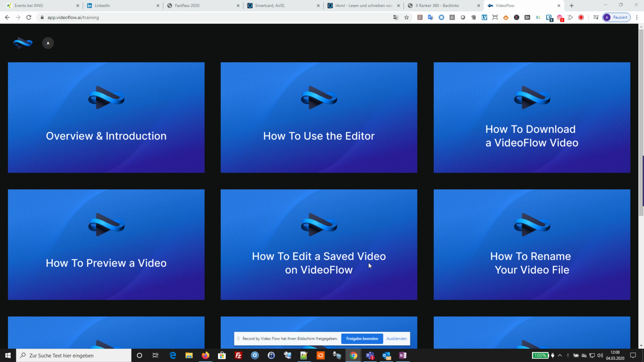Bookmark this page with the star icon

click(407, 17)
